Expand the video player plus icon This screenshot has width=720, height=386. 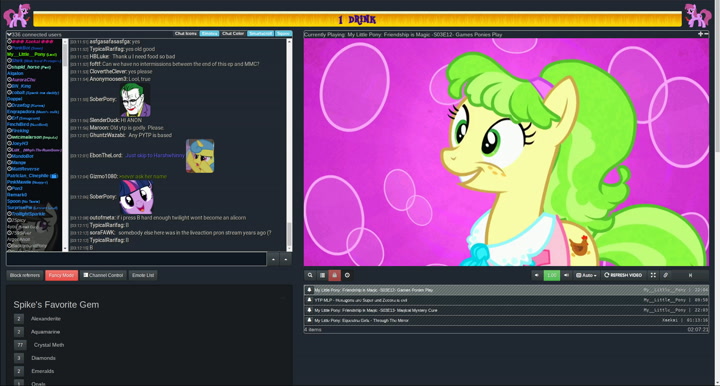pos(700,34)
